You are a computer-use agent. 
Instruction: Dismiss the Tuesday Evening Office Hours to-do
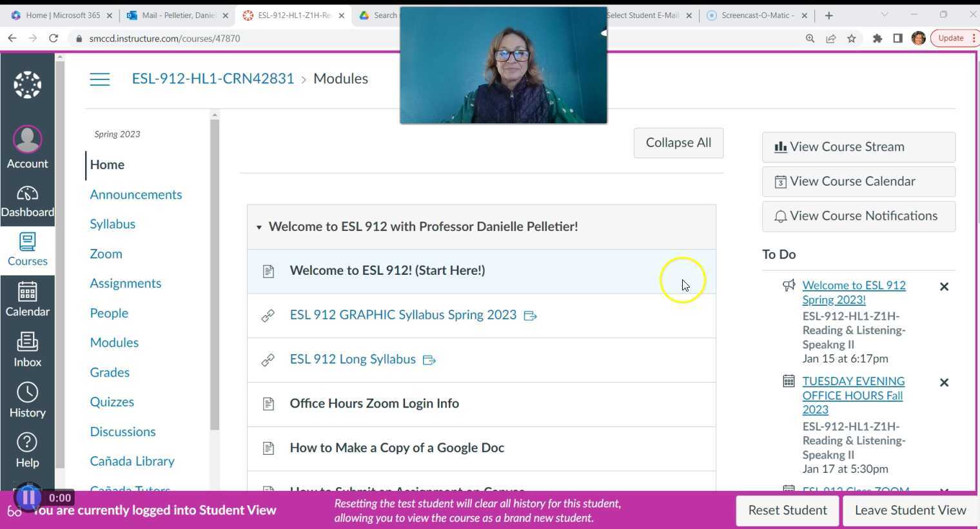944,382
